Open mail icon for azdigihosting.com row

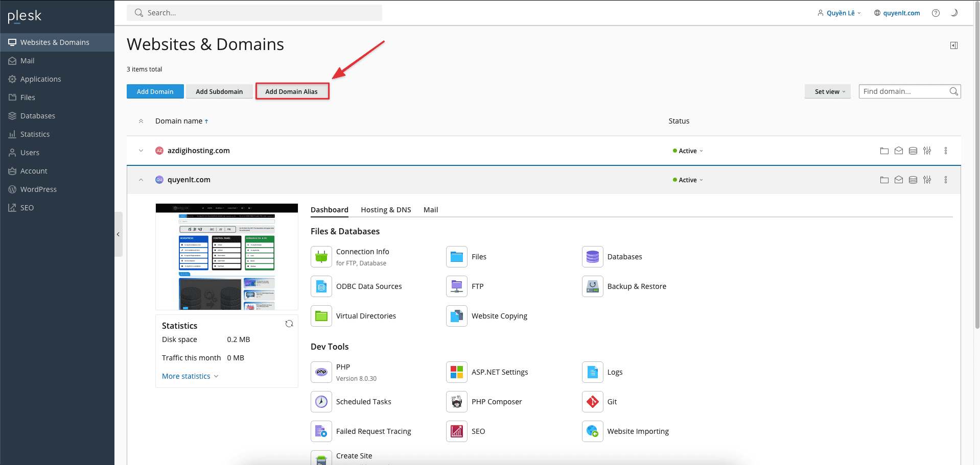click(898, 151)
